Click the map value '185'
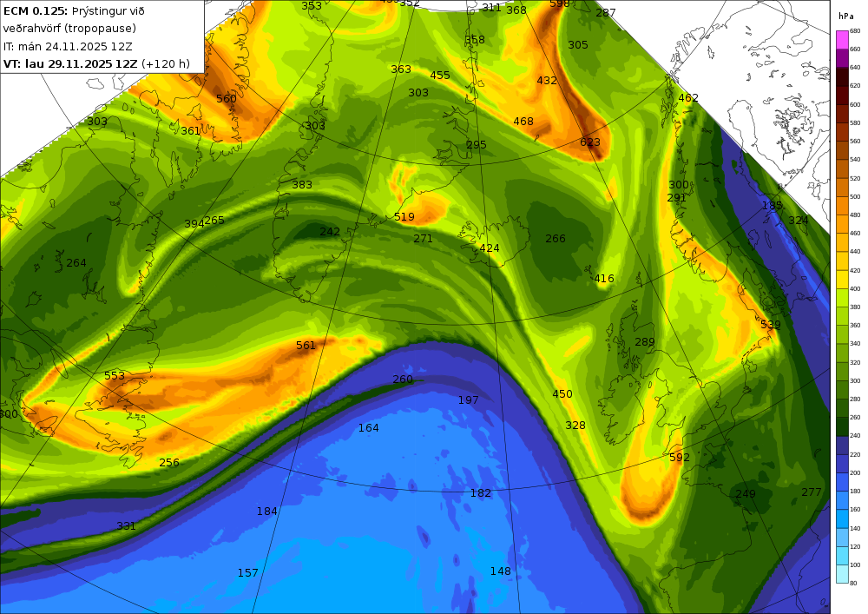The width and height of the screenshot is (868, 614). coord(773,206)
